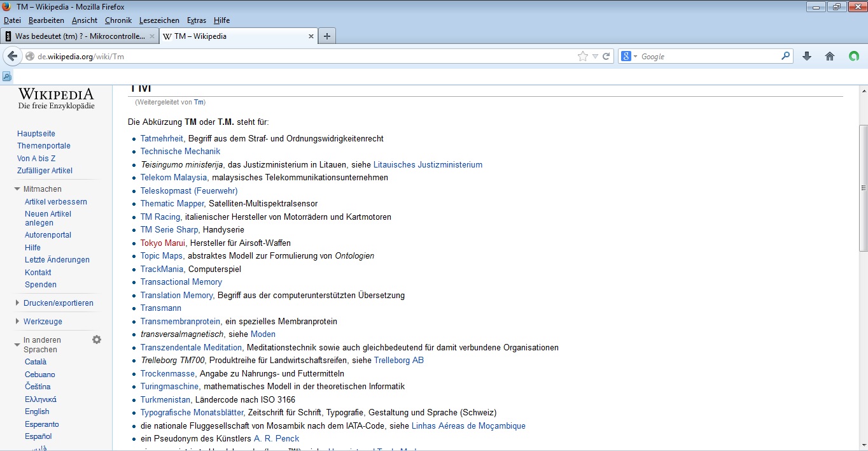Open the Spenden link
Screen dimensions: 868x451
click(41, 285)
